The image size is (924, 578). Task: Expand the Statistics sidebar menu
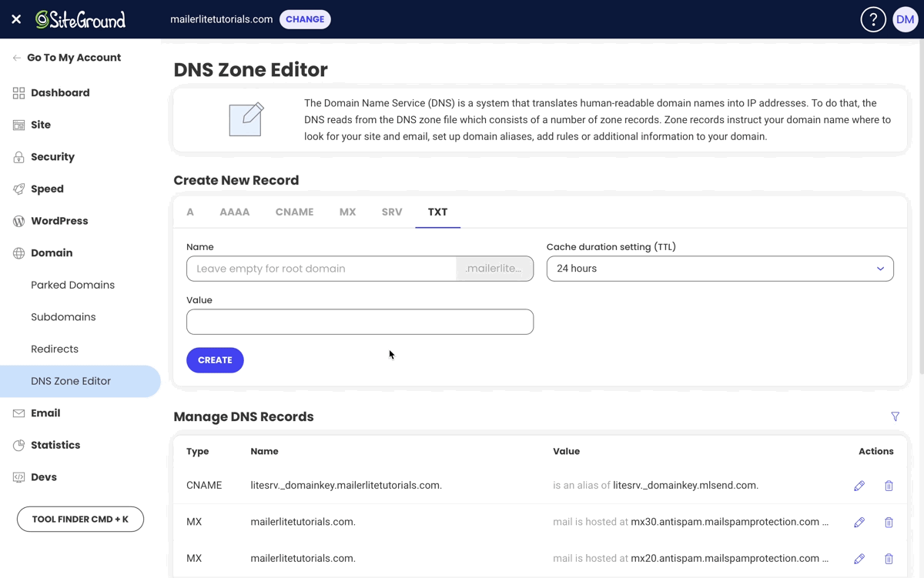point(55,446)
